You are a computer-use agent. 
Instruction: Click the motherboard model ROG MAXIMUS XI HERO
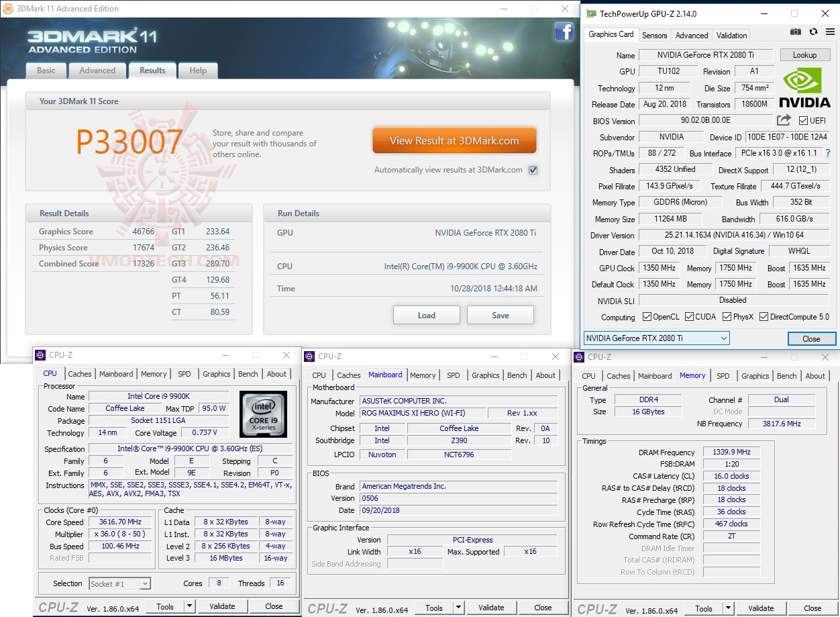point(423,413)
